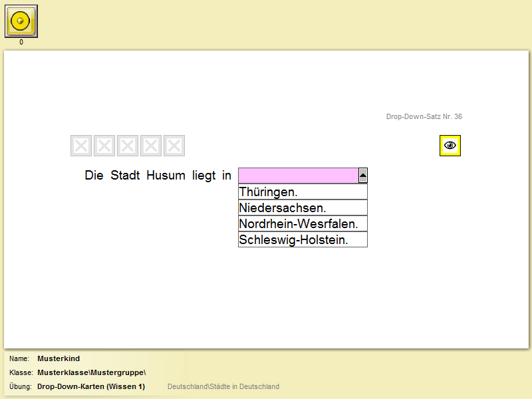Image resolution: width=532 pixels, height=399 pixels.
Task: Toggle the yellow eye solution button
Action: click(x=450, y=145)
